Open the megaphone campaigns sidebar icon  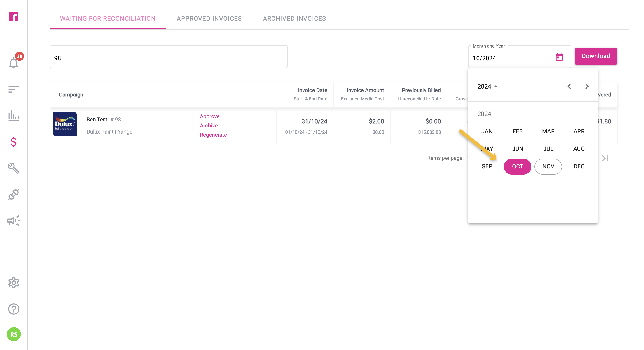pos(14,221)
